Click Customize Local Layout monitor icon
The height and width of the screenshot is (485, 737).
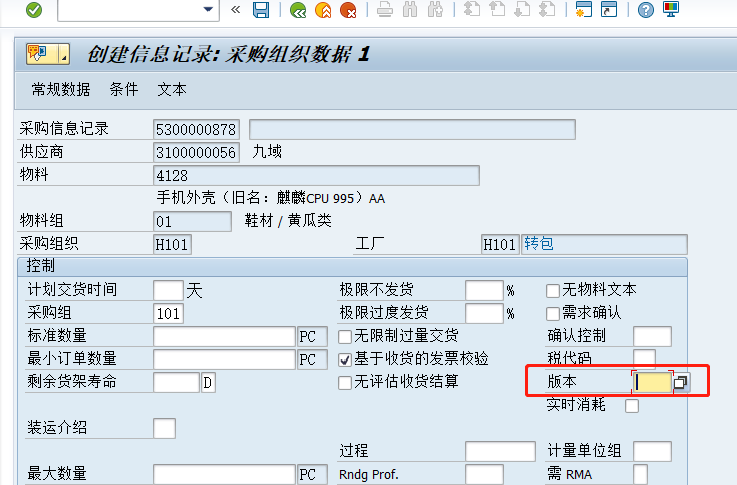click(671, 9)
